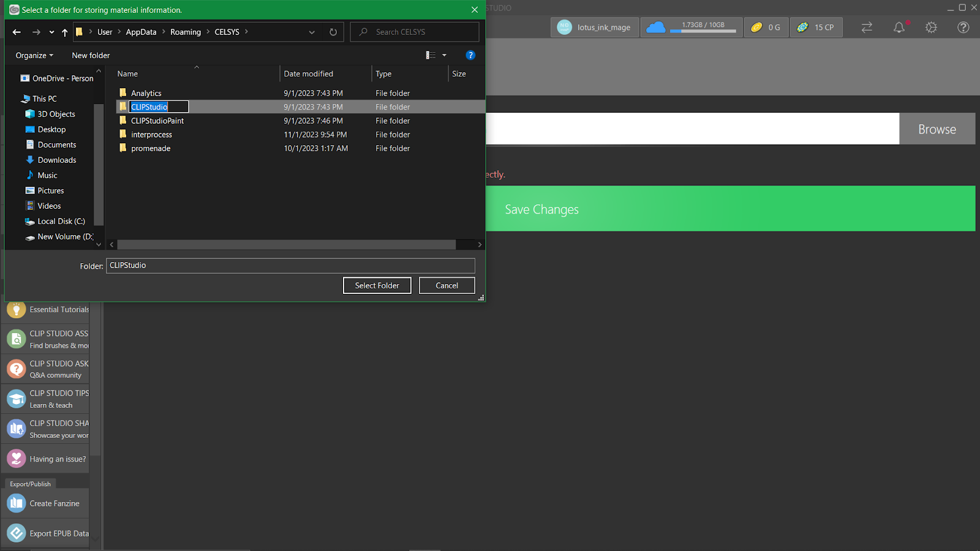Viewport: 980px width, 551px height.
Task: Open Desktop in navigation pane
Action: pos(45,129)
